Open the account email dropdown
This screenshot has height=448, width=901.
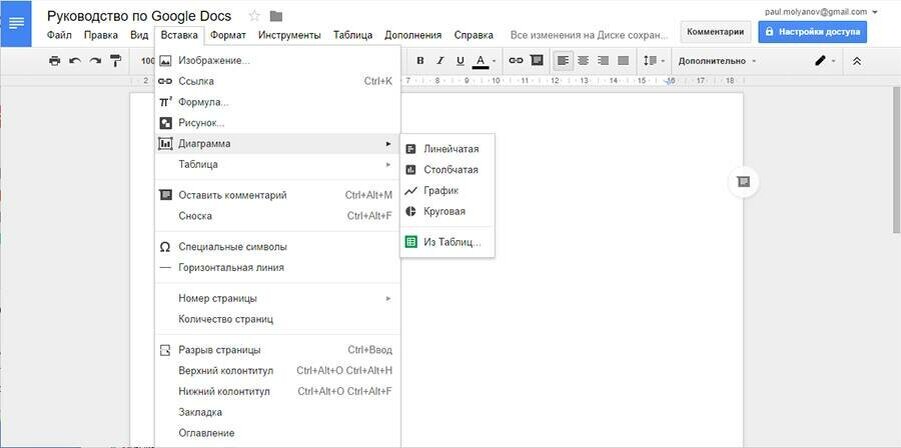(821, 11)
